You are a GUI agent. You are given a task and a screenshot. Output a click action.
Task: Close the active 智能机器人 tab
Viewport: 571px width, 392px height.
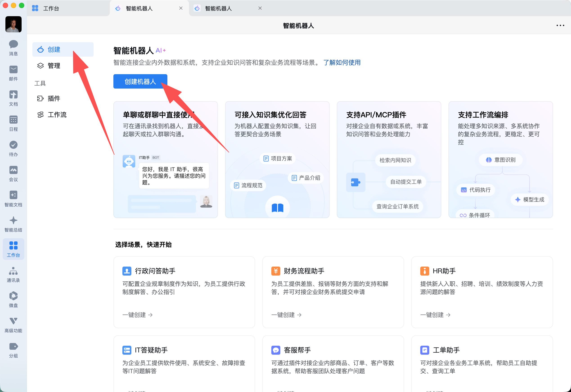point(181,8)
